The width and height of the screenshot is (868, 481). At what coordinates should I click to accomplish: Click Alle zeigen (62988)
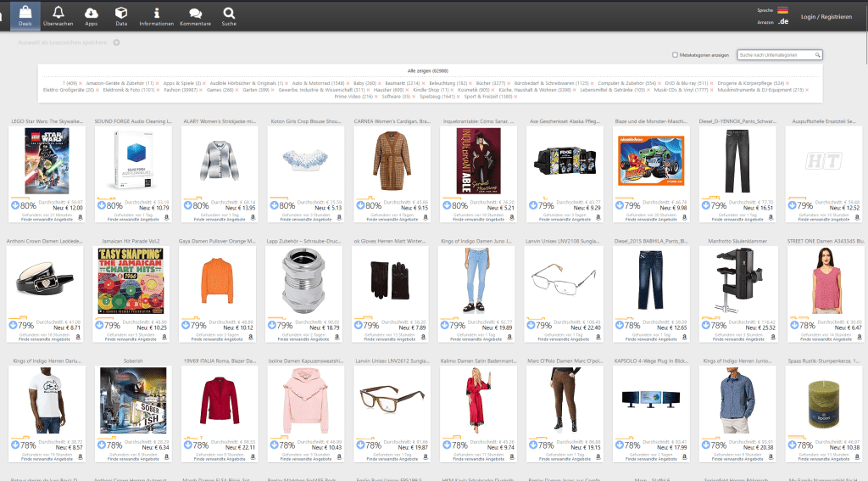tap(427, 71)
